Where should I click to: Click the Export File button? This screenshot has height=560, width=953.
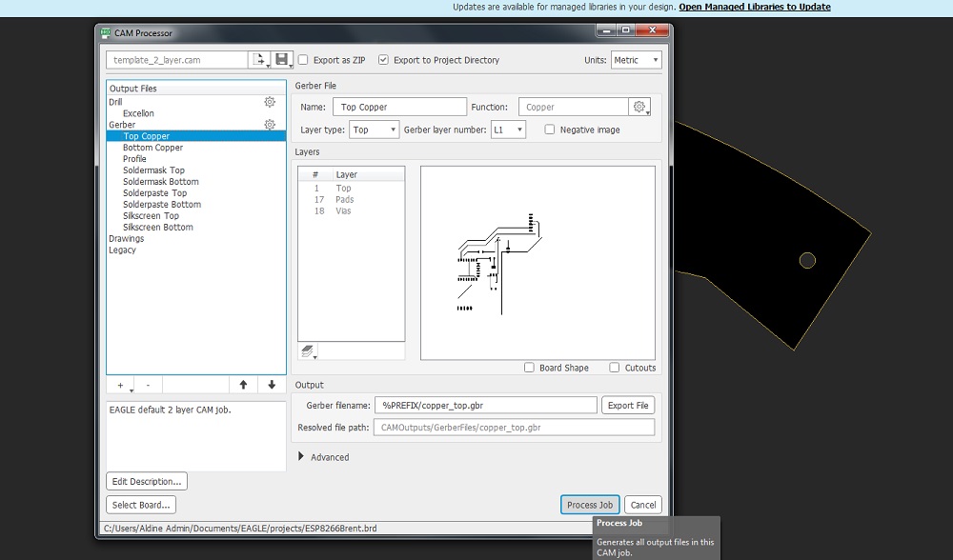point(628,405)
